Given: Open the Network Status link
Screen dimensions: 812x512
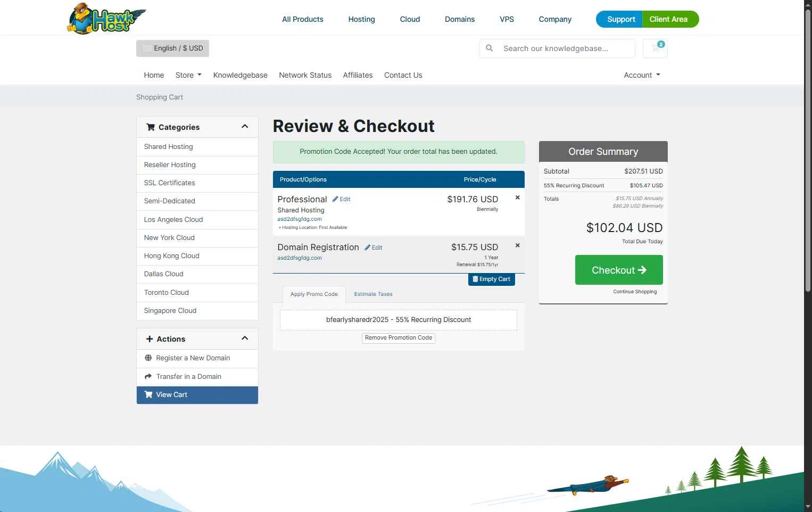Looking at the screenshot, I should (x=305, y=75).
